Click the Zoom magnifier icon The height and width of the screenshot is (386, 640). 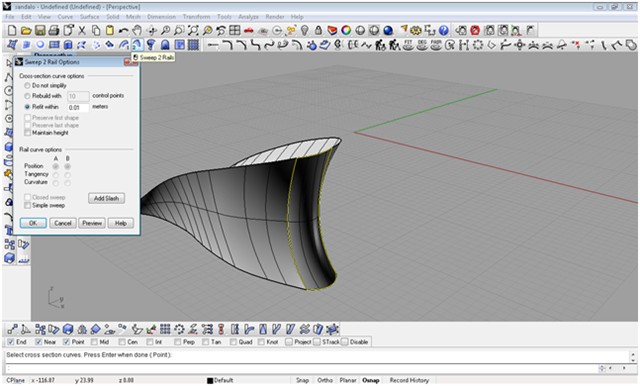click(x=165, y=30)
